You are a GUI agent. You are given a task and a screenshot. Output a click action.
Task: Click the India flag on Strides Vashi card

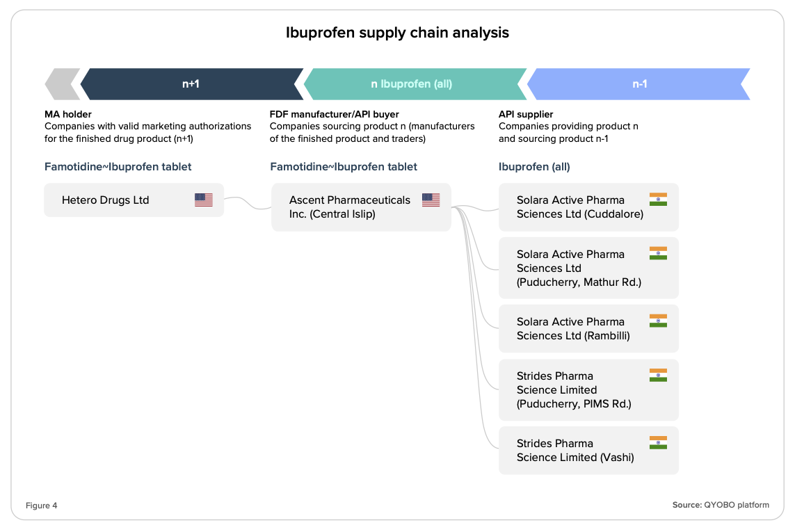click(x=658, y=443)
